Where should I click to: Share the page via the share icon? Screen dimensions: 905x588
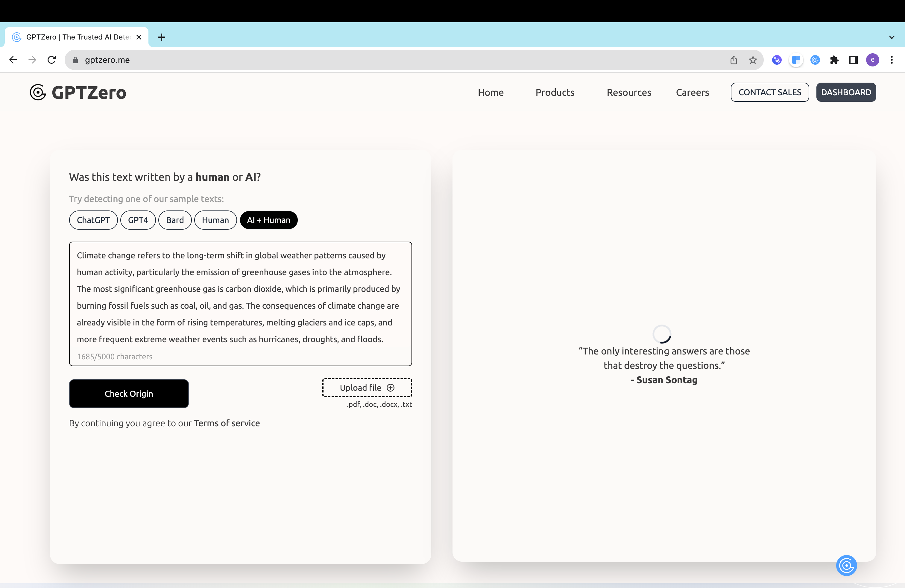tap(733, 60)
